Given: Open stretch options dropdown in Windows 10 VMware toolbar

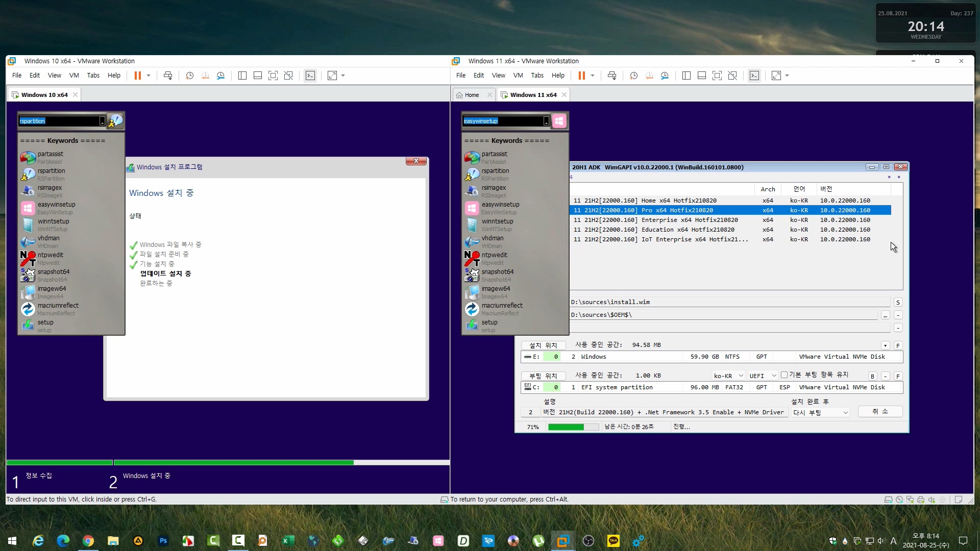Looking at the screenshot, I should click(x=343, y=76).
